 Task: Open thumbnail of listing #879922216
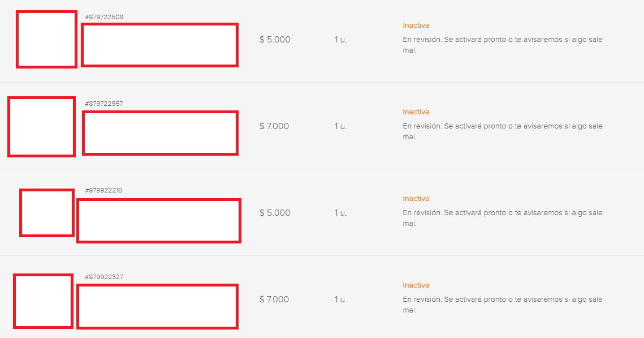point(47,213)
